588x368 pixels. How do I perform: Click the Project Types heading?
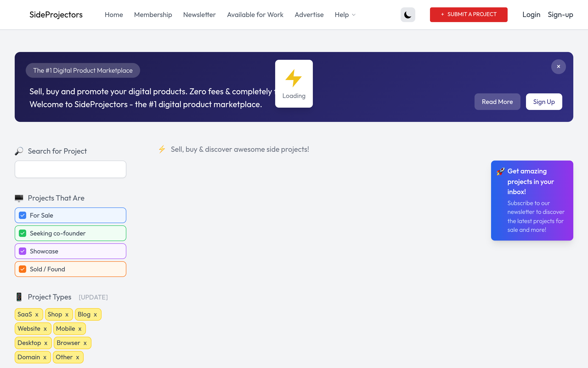pos(50,297)
